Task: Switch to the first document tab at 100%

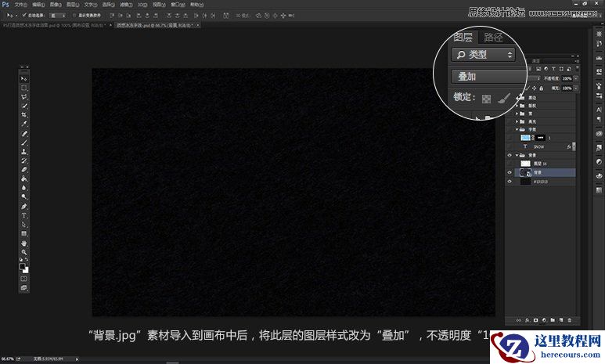Action: tap(54, 25)
